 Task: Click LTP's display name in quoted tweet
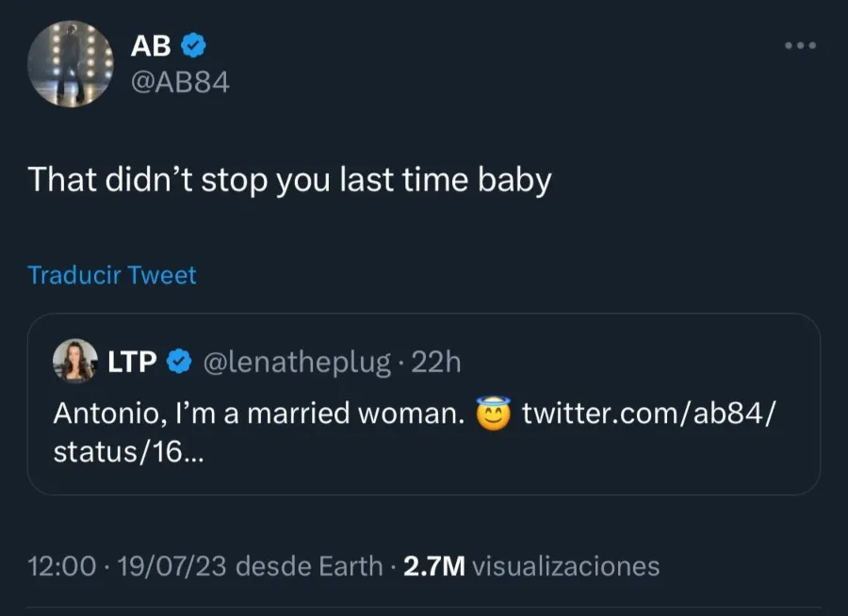[x=135, y=359]
